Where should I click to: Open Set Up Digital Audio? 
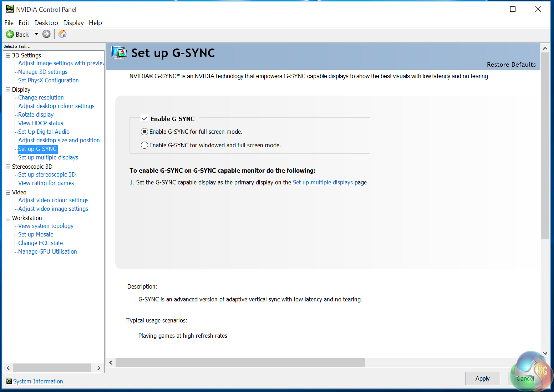(x=44, y=132)
